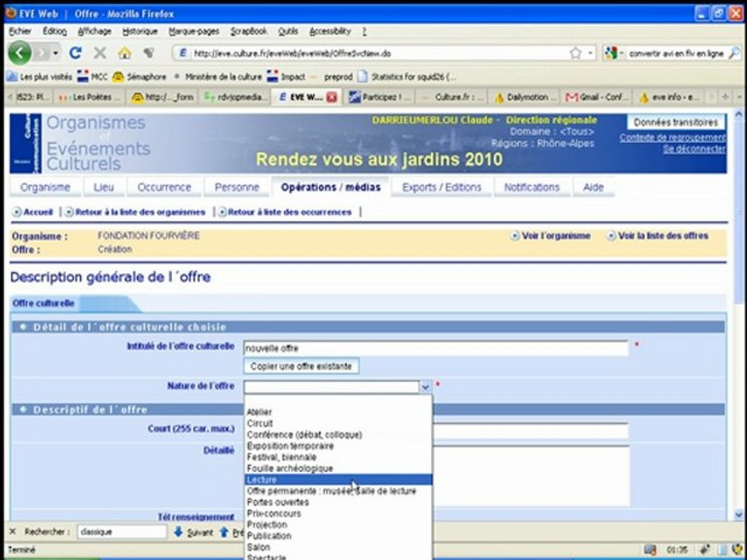This screenshot has width=747, height=560.
Task: Open the Affichage menu
Action: pos(94,31)
